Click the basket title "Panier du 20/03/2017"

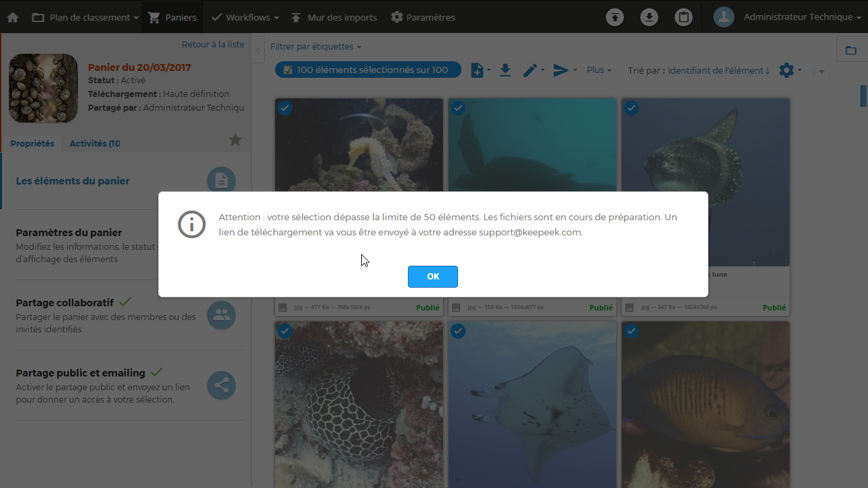pos(140,67)
